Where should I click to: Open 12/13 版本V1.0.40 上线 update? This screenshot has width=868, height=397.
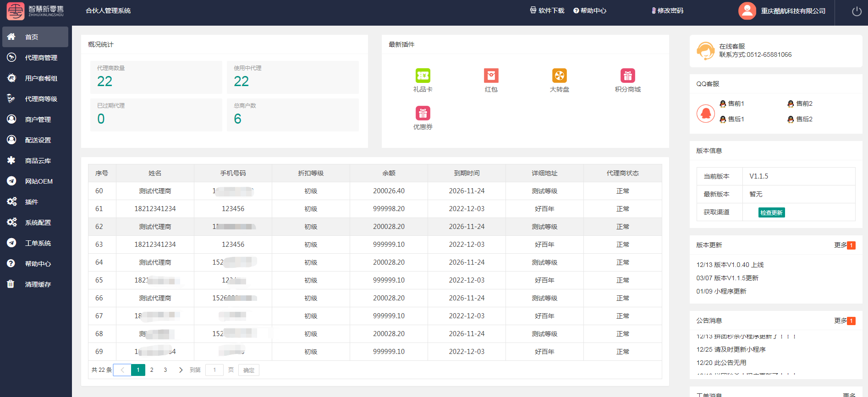730,265
